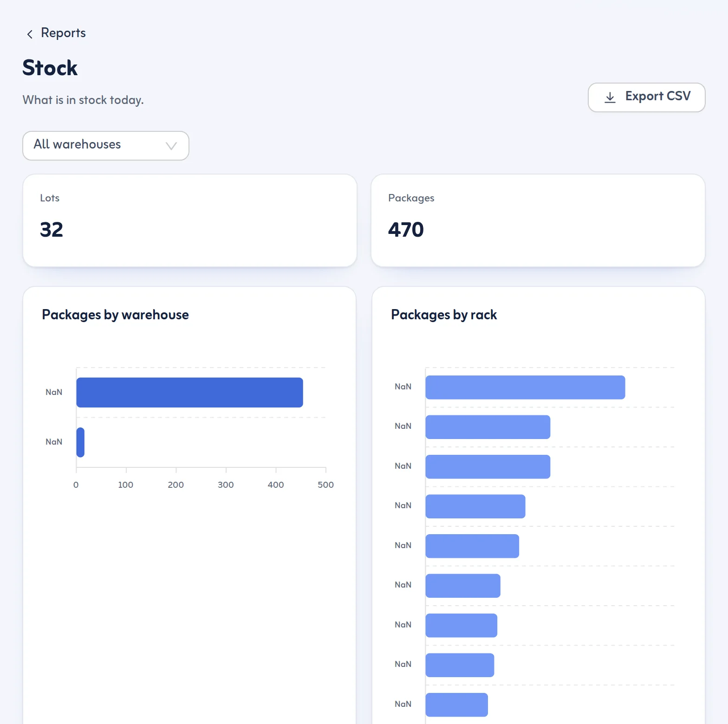Click the 'Packages by rack' heading
Image resolution: width=728 pixels, height=724 pixels.
tap(444, 315)
